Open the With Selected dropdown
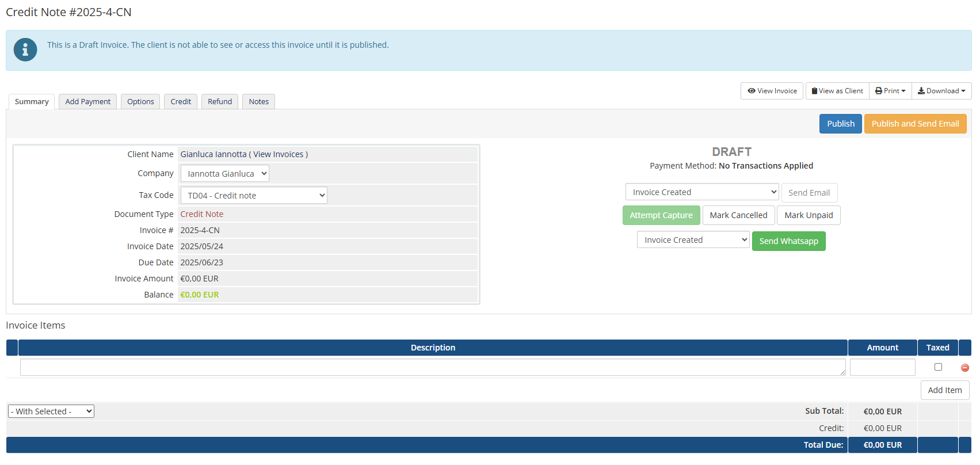Viewport: 980px width, 465px height. point(51,411)
